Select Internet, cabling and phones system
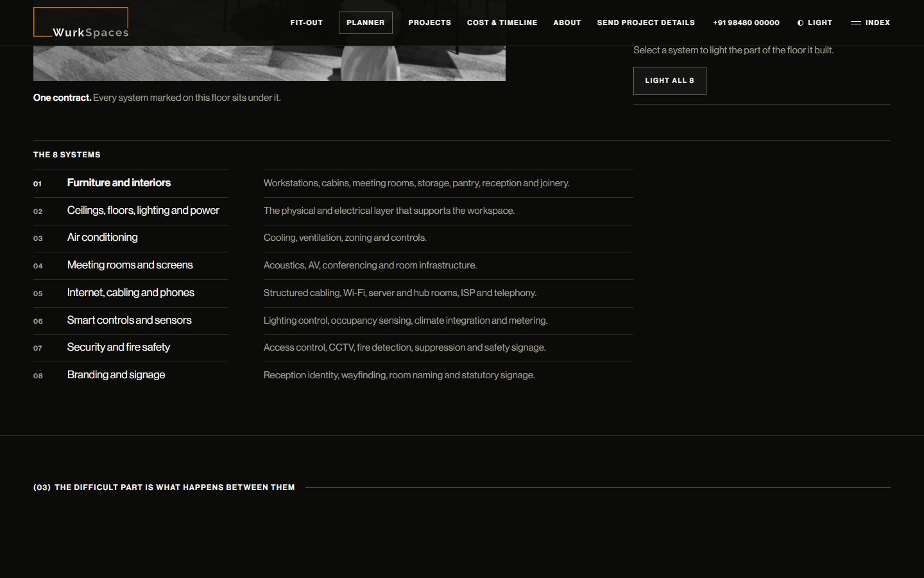The image size is (924, 578). pos(131,293)
